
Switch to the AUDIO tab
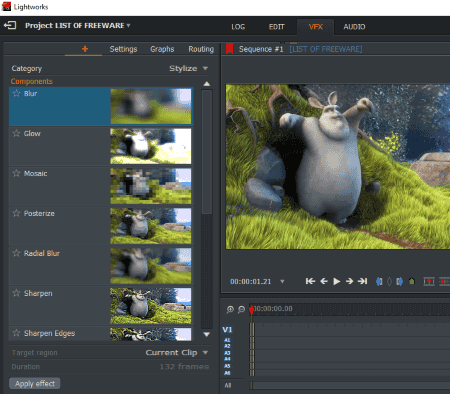pyautogui.click(x=354, y=27)
